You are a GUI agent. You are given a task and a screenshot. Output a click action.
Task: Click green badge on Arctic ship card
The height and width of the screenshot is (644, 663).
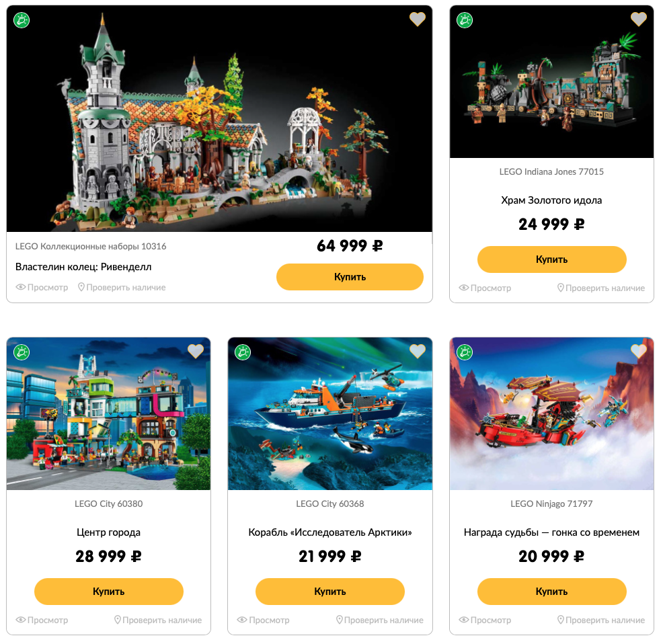pyautogui.click(x=243, y=352)
